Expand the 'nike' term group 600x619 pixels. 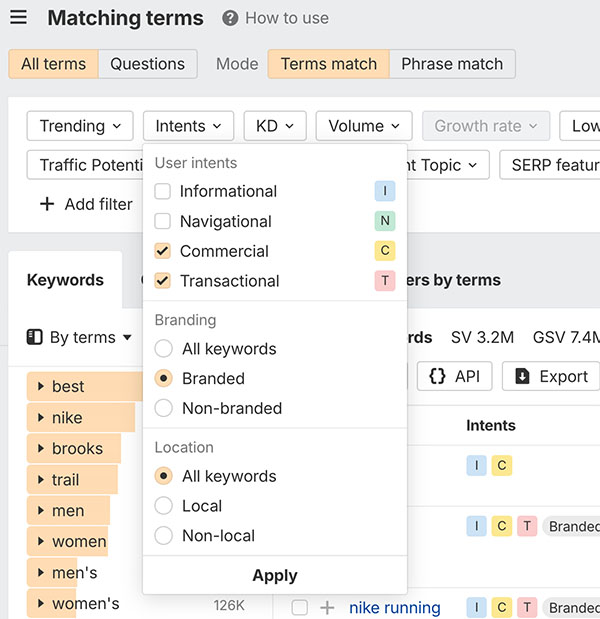[x=40, y=417]
